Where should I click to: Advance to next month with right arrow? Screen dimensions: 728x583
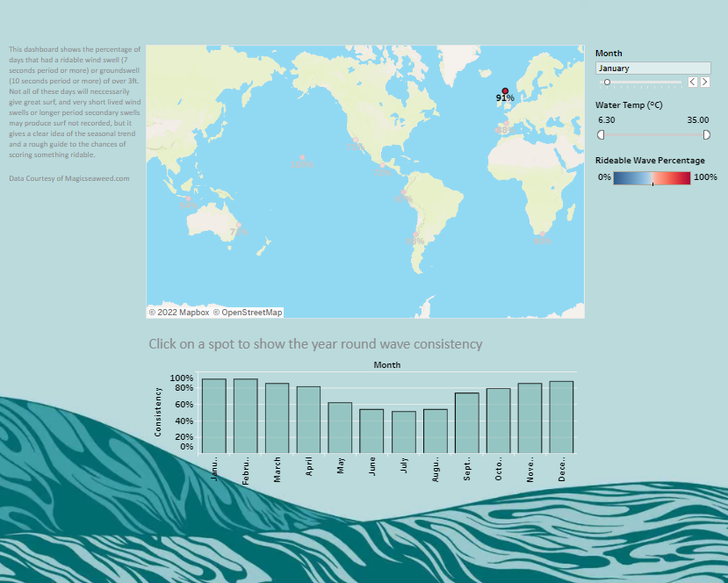704,82
